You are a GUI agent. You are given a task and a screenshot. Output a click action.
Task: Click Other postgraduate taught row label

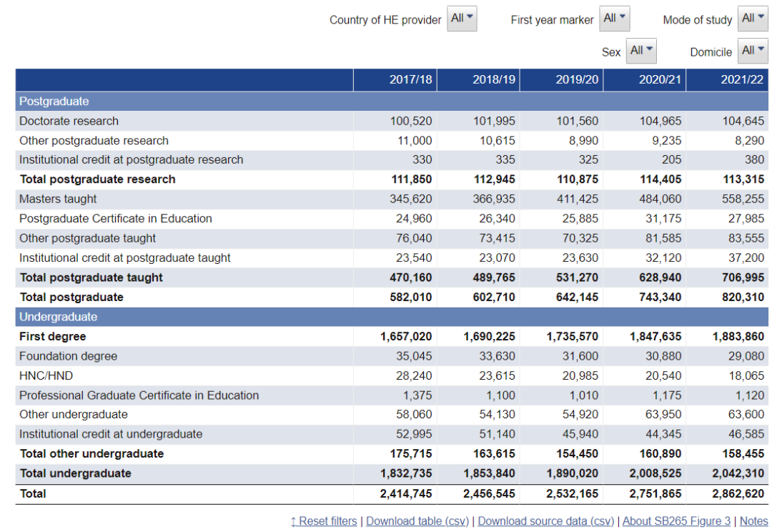point(88,238)
